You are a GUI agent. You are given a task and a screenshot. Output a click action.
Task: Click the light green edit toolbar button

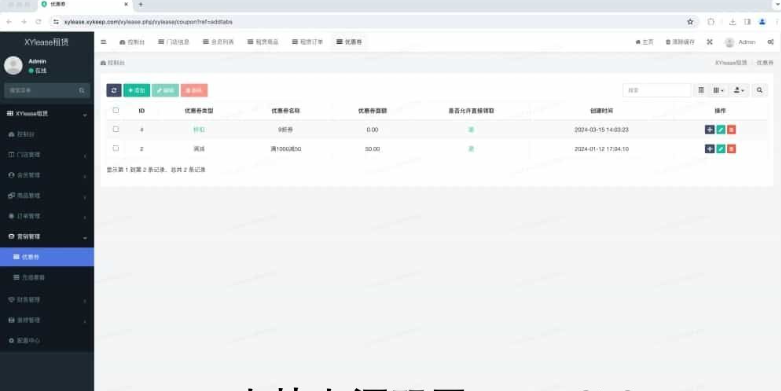pos(165,90)
